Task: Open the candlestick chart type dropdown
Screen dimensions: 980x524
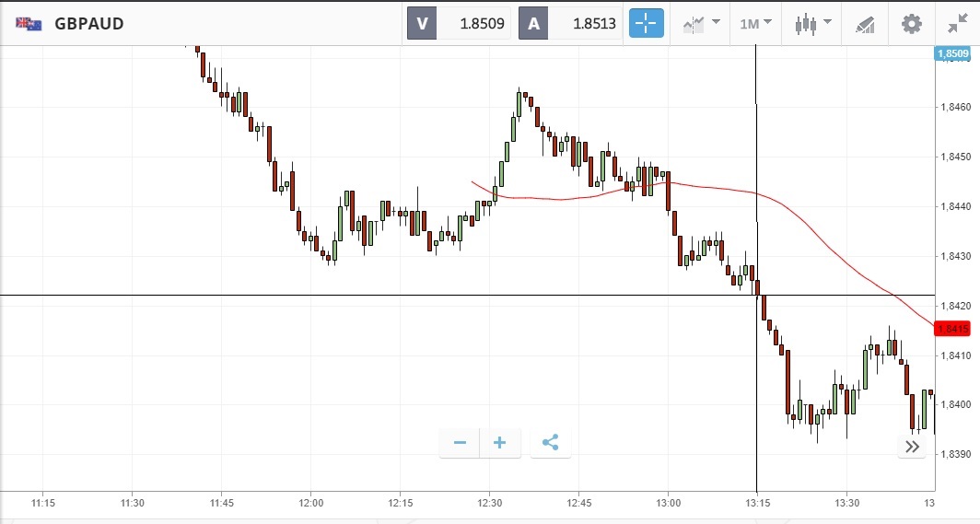Action: pos(811,23)
